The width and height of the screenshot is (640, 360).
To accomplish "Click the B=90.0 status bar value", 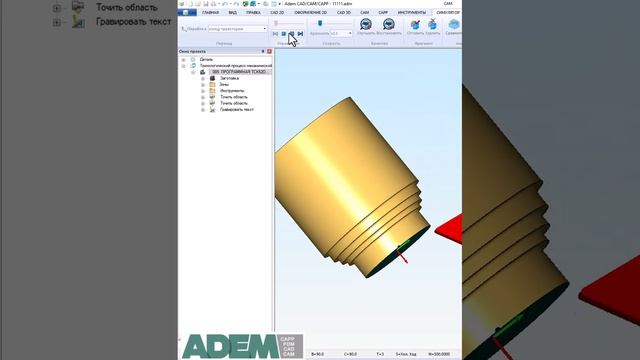I will [318, 354].
